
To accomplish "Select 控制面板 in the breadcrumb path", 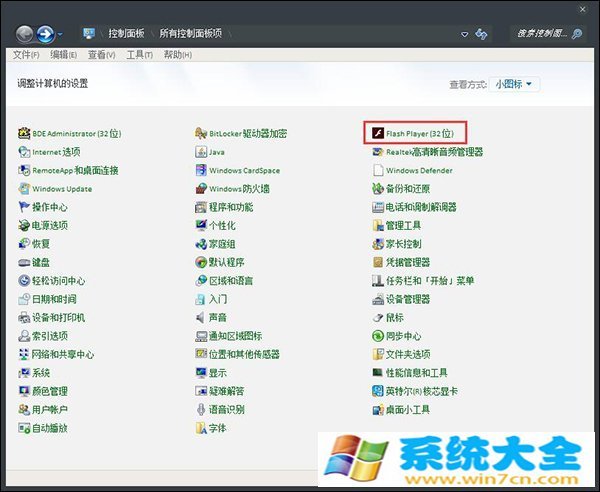I will [x=126, y=34].
